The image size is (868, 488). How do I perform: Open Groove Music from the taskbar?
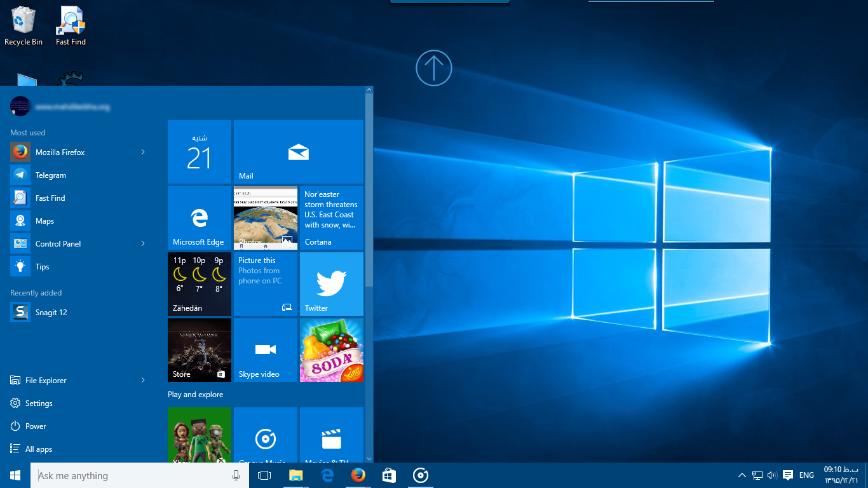(x=421, y=475)
